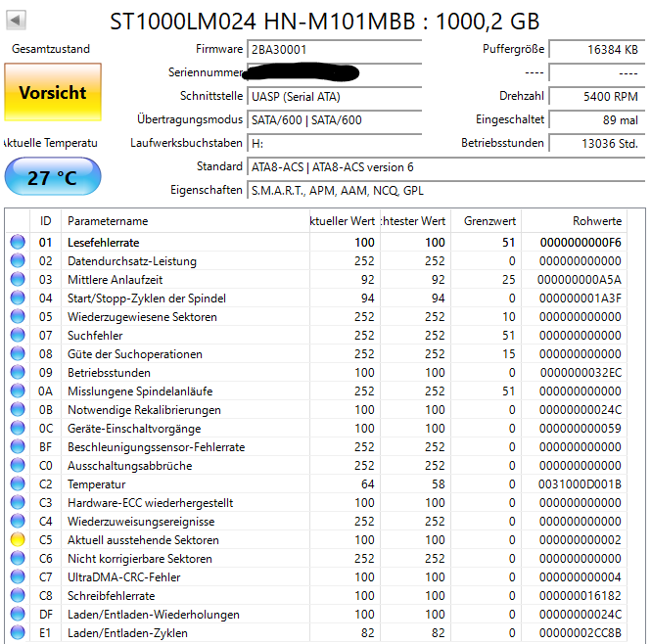The width and height of the screenshot is (651, 644).
Task: Click the blue status dot for Laden/Entladen-Wiederholungen
Action: coord(18,614)
